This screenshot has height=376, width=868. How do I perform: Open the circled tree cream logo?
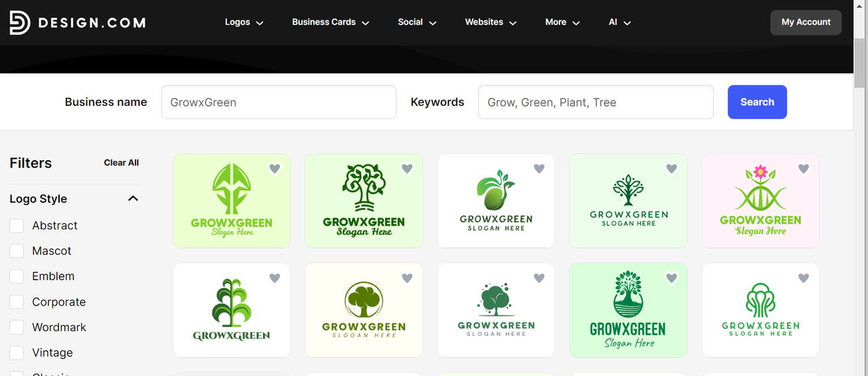pos(364,310)
